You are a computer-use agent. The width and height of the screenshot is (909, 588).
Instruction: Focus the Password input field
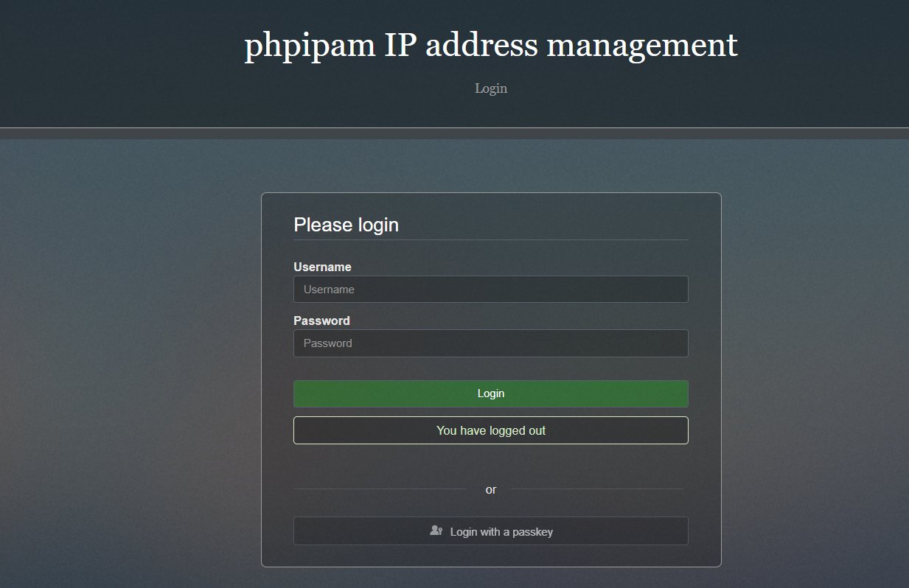[491, 343]
